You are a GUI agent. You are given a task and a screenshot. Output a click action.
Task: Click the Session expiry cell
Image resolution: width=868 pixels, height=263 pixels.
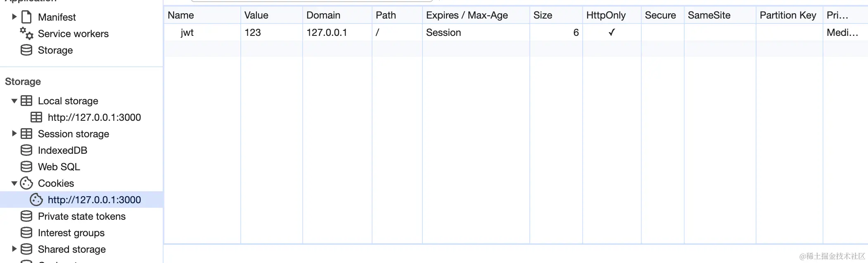tap(476, 32)
